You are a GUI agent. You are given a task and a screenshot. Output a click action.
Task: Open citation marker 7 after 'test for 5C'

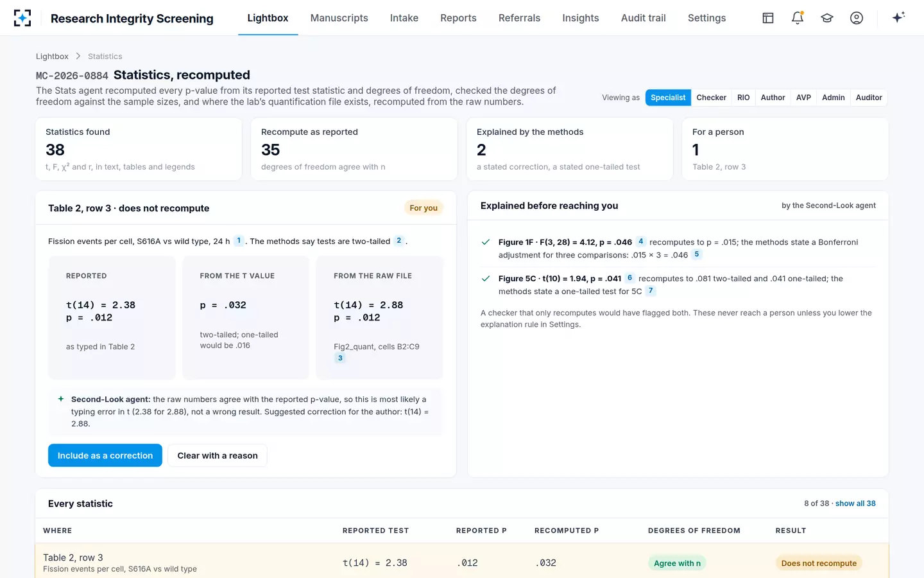click(x=651, y=291)
